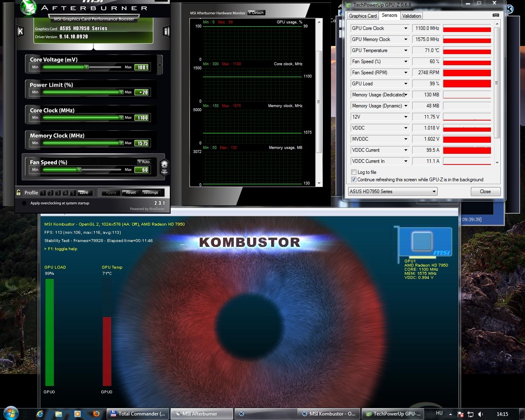The width and height of the screenshot is (525, 420).
Task: Select Afterburner profile slot 3
Action: (58, 193)
